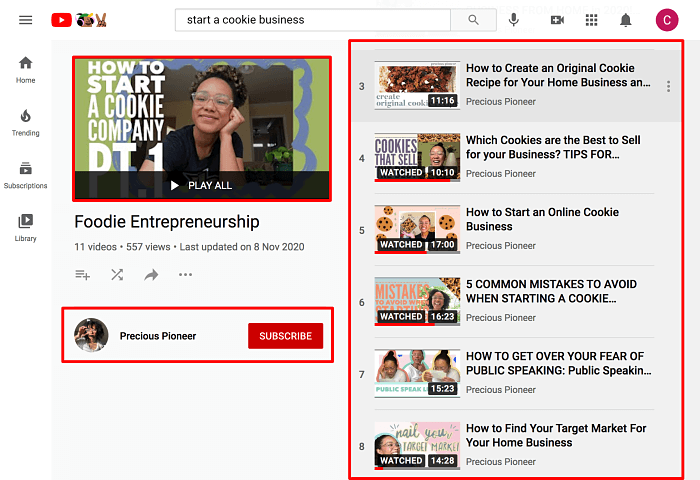Image resolution: width=700 pixels, height=480 pixels.
Task: Open the YouTube apps grid
Action: click(x=592, y=20)
